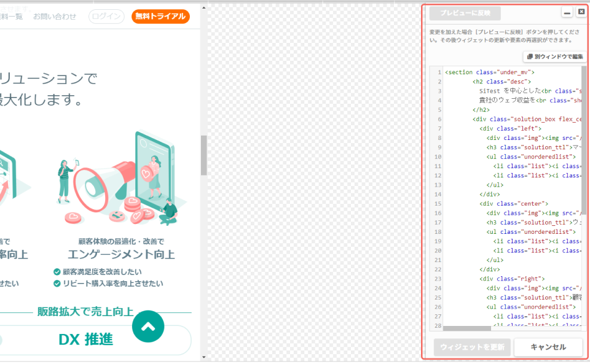Image resolution: width=590 pixels, height=364 pixels.
Task: Click the preview pane vertical scrollbar thumb
Action: point(203,155)
